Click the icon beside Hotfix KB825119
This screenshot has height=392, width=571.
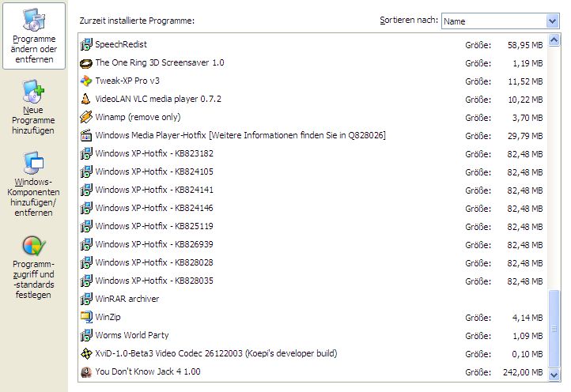(x=86, y=226)
